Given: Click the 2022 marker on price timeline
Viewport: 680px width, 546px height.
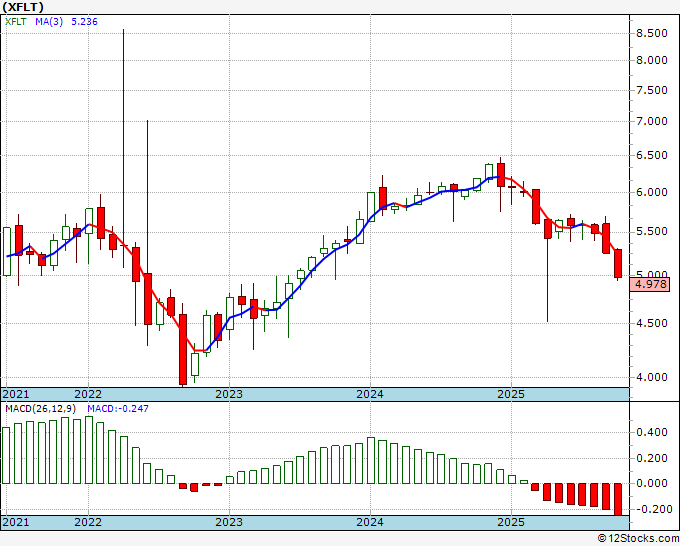Looking at the screenshot, I should click(x=88, y=394).
